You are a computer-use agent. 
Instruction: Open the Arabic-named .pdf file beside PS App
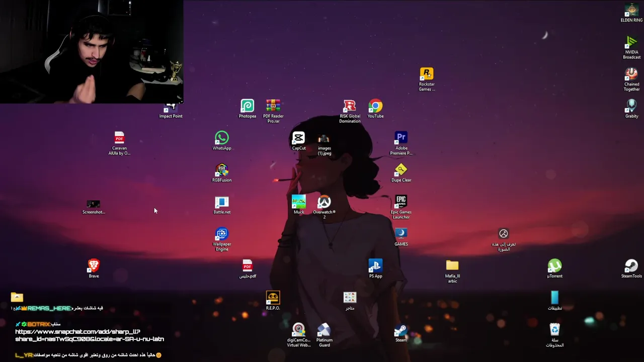(x=247, y=268)
